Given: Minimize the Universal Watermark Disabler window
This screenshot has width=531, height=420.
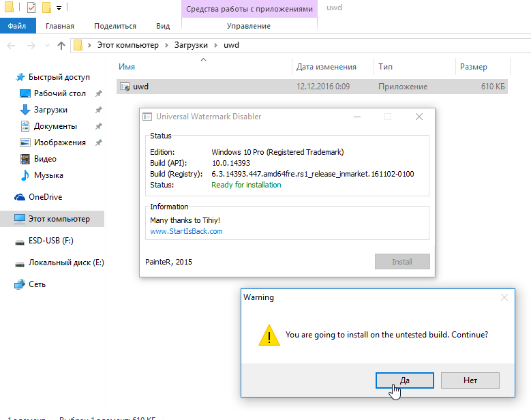Looking at the screenshot, I should click(357, 117).
